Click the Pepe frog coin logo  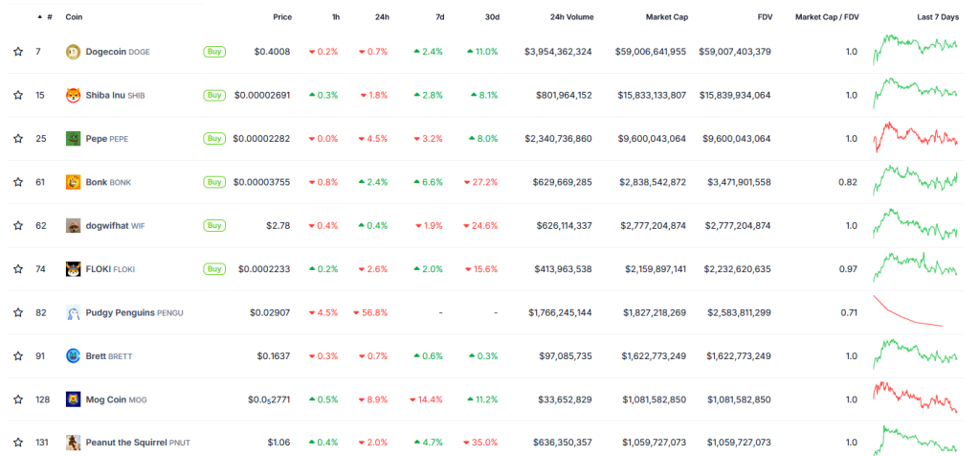(x=73, y=138)
